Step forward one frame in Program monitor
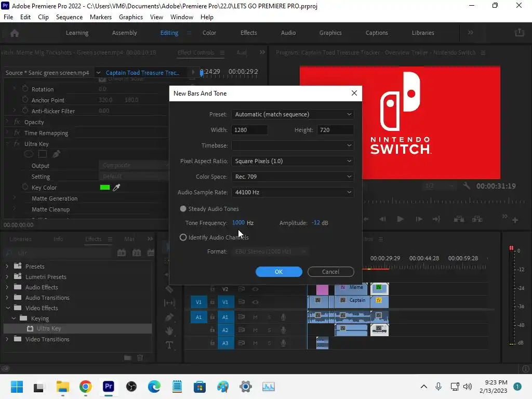Viewport: 532px width, 399px height. pyautogui.click(x=419, y=219)
